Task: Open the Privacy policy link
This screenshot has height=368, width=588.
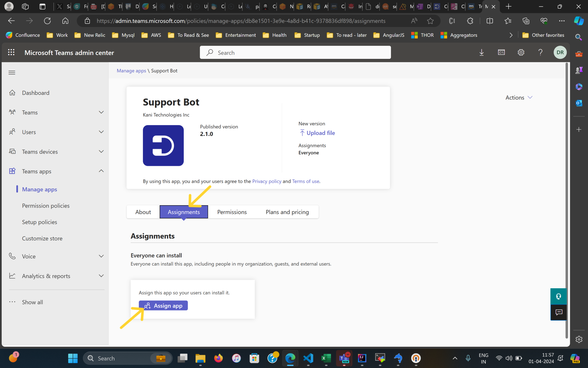Action: (267, 181)
